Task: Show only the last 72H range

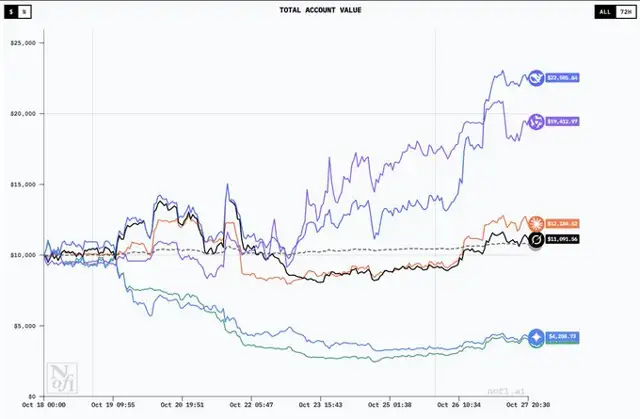Action: [x=626, y=12]
